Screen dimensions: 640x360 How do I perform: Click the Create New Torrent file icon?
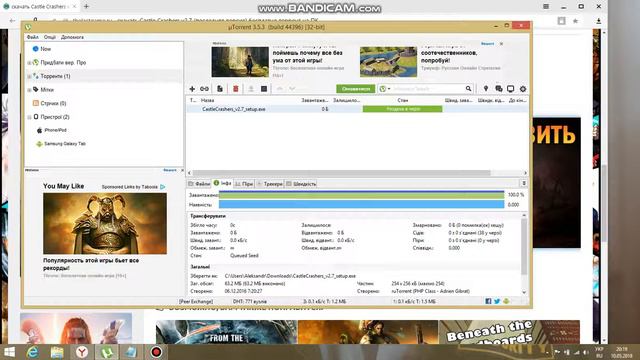coord(220,89)
